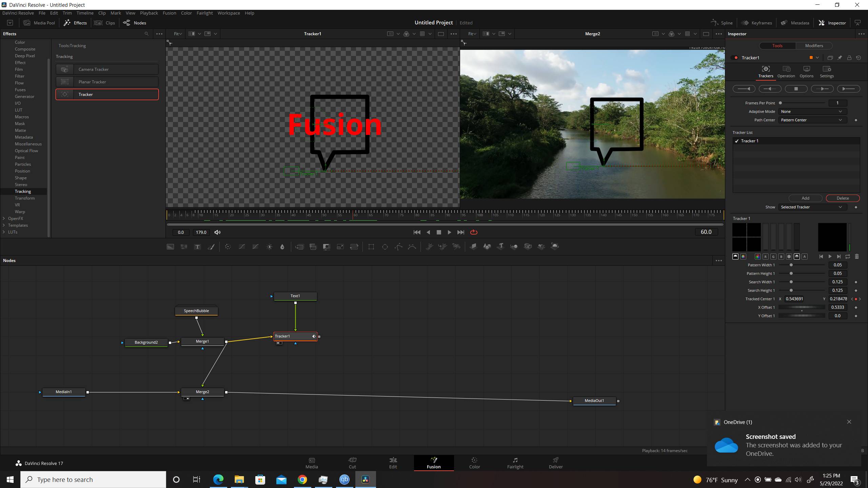Expand the OpenFX category
The height and width of the screenshot is (488, 868).
coord(4,219)
